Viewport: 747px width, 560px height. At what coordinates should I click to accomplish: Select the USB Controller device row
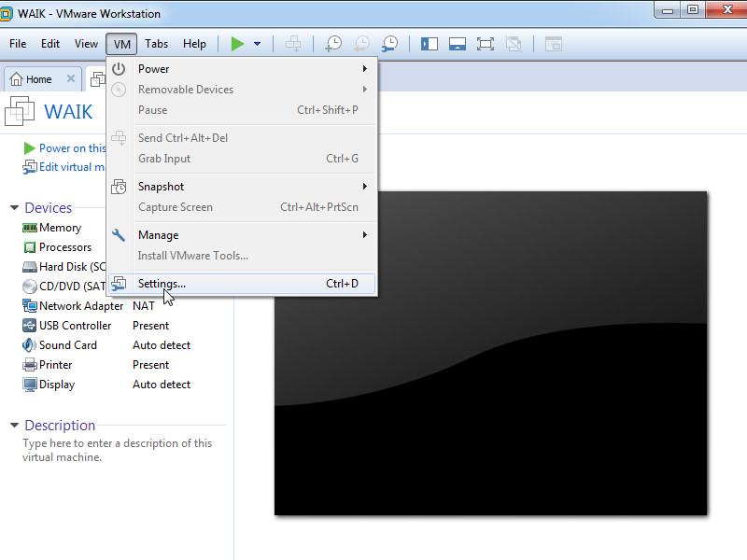(96, 326)
